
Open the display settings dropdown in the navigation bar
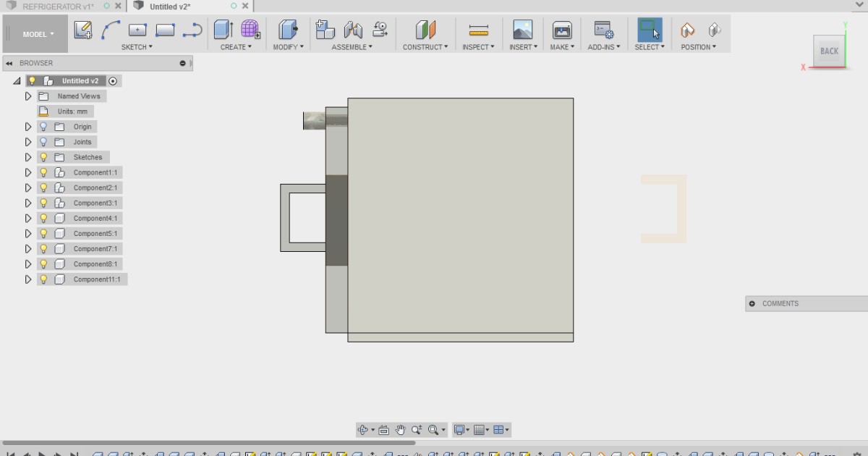pos(461,429)
